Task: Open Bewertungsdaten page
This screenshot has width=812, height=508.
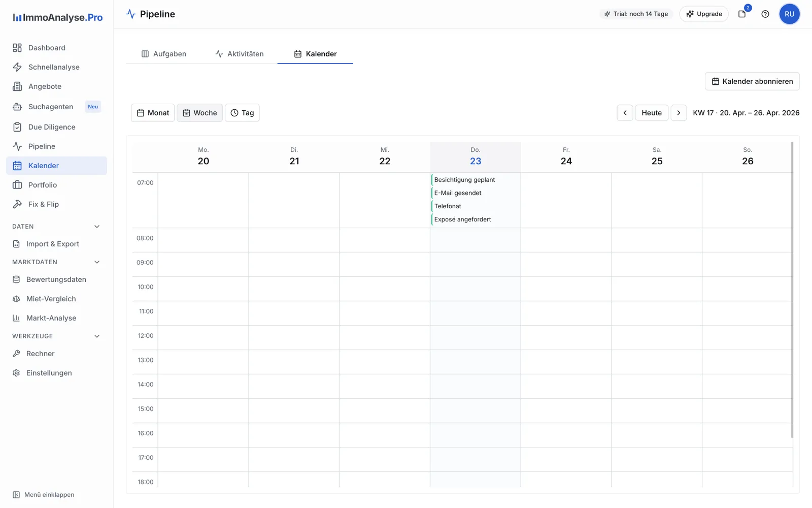Action: pos(56,279)
